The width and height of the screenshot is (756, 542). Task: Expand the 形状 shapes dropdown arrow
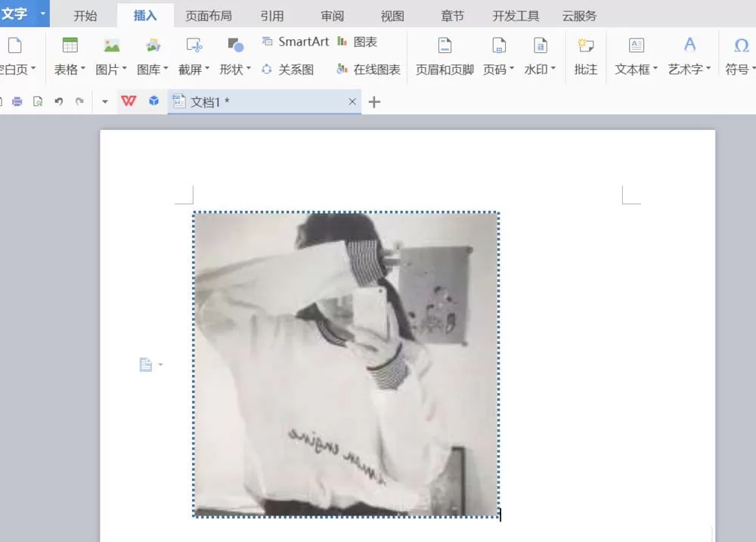tap(249, 69)
